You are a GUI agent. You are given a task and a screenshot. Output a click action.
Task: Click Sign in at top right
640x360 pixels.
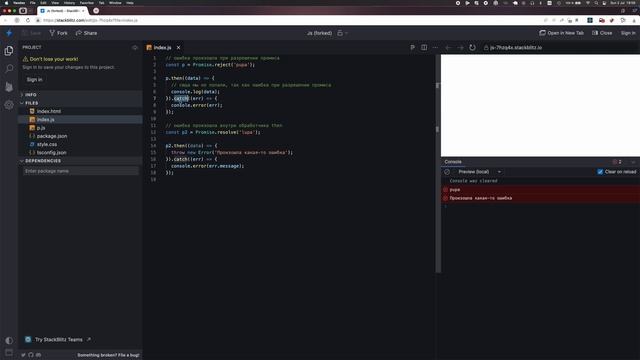[x=628, y=33]
